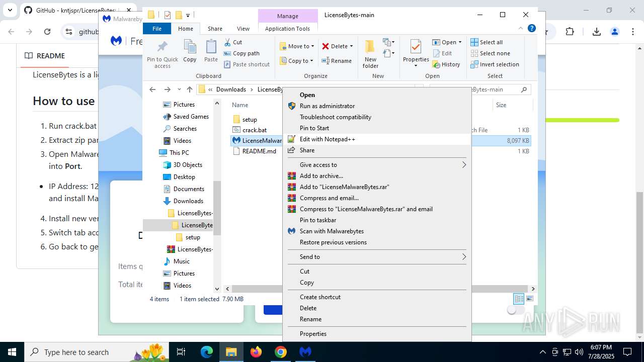Open the File tab in Explorer
644x362 pixels.
[x=157, y=29]
